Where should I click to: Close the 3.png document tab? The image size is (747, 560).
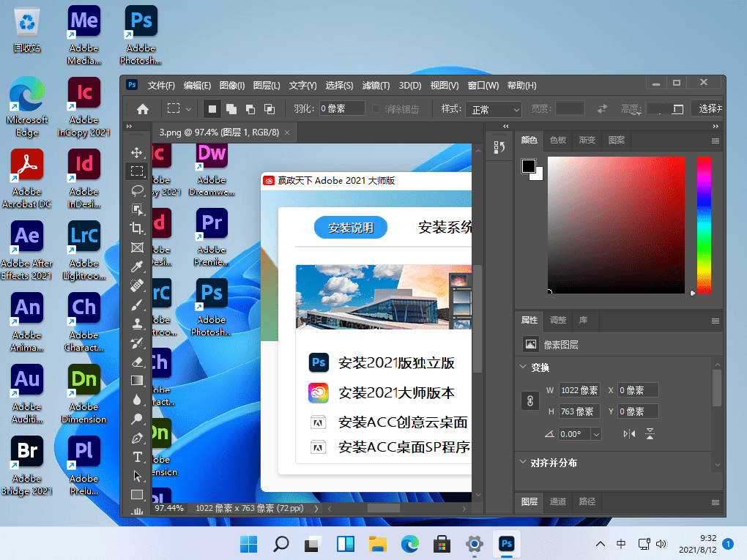pyautogui.click(x=287, y=132)
